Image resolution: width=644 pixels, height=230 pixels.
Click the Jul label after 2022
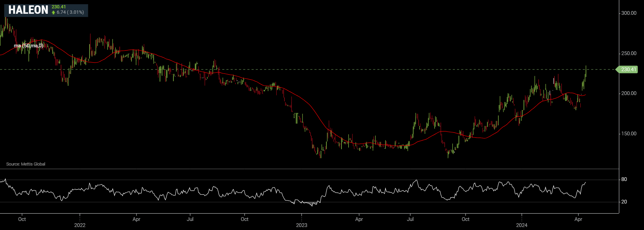point(190,219)
